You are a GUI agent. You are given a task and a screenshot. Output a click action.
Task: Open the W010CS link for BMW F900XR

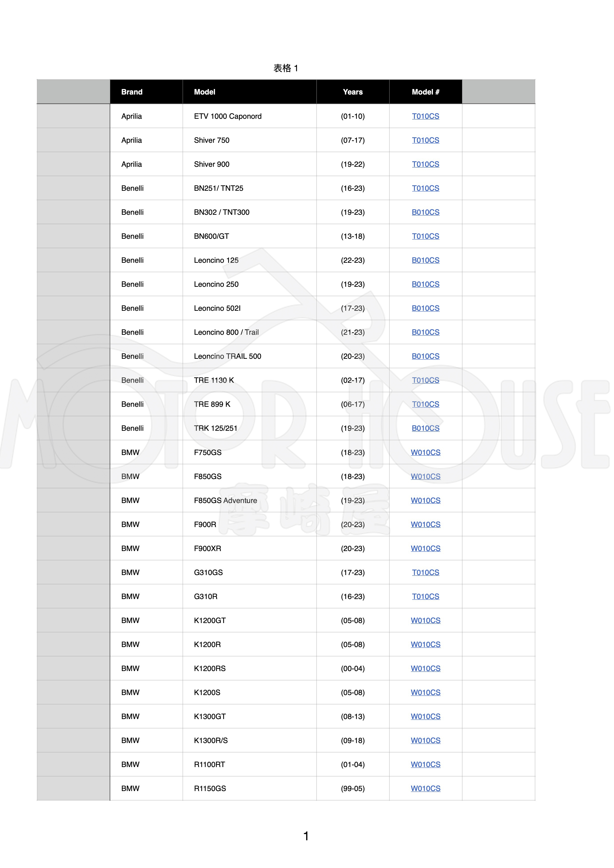coord(425,549)
